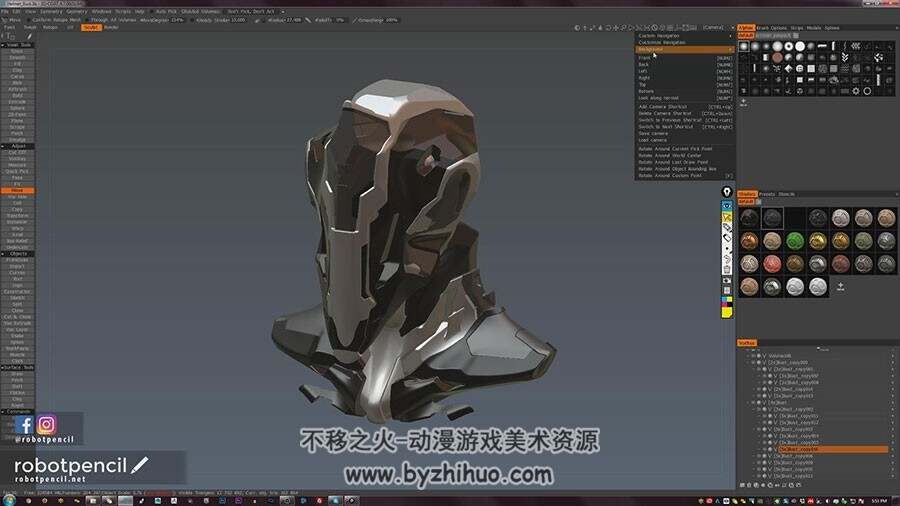Image resolution: width=900 pixels, height=506 pixels.
Task: Choose Save camera menu entry
Action: (685, 133)
